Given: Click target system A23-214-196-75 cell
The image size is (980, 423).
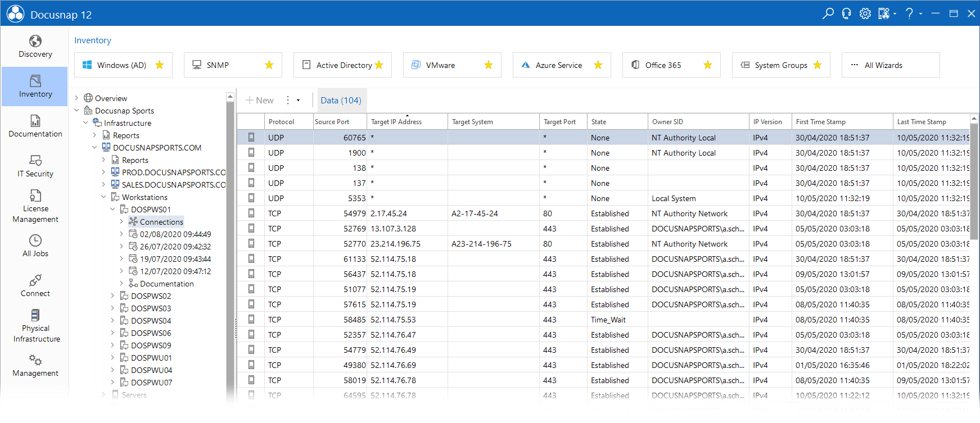Looking at the screenshot, I should 494,244.
